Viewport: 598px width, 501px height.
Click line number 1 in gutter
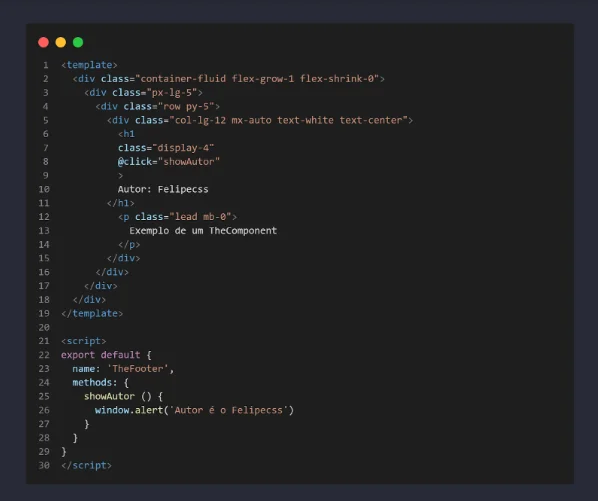click(46, 65)
